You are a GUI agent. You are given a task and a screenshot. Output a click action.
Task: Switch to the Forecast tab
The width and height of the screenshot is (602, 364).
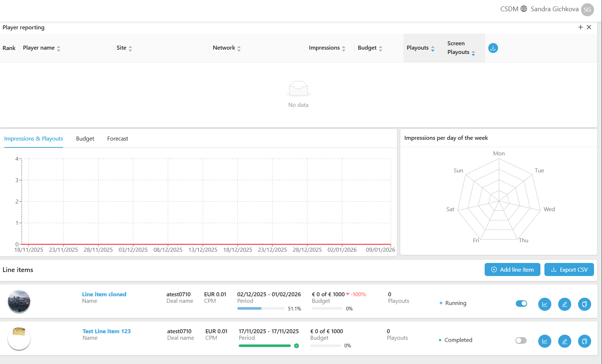pos(118,139)
